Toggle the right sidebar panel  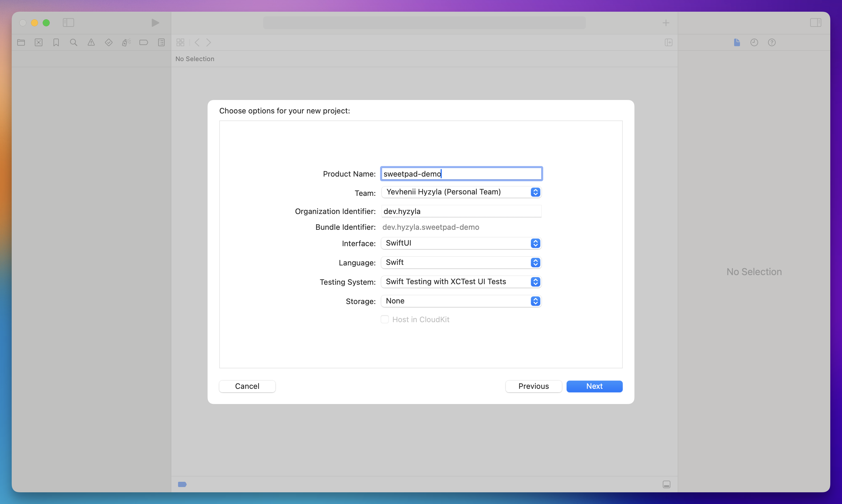click(815, 23)
